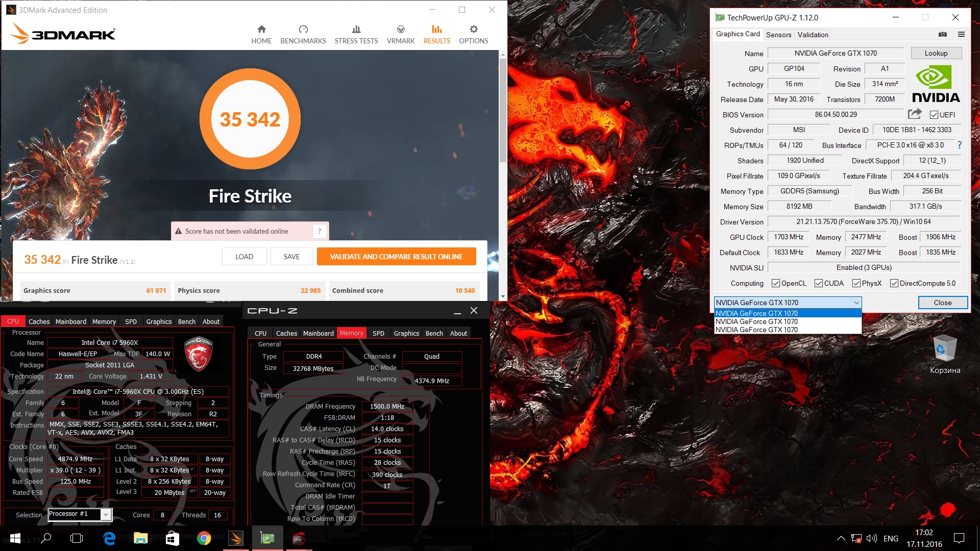Open the Windows Start menu
This screenshot has height=551, width=980.
click(x=15, y=538)
